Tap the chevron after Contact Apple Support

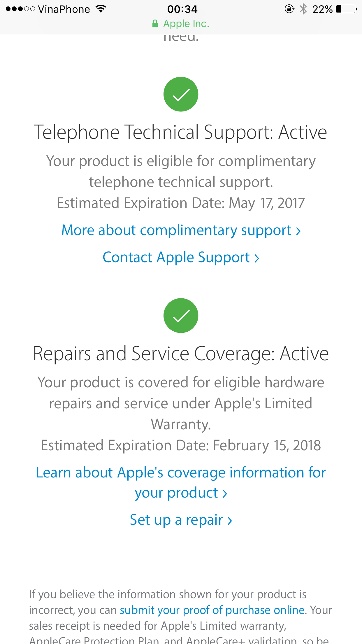pyautogui.click(x=257, y=258)
